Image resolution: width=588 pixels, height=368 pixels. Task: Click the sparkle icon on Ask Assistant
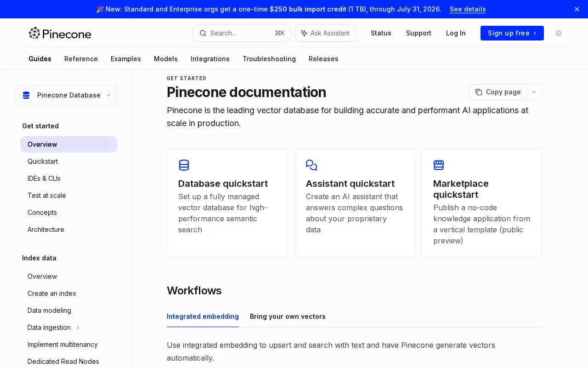pyautogui.click(x=304, y=33)
